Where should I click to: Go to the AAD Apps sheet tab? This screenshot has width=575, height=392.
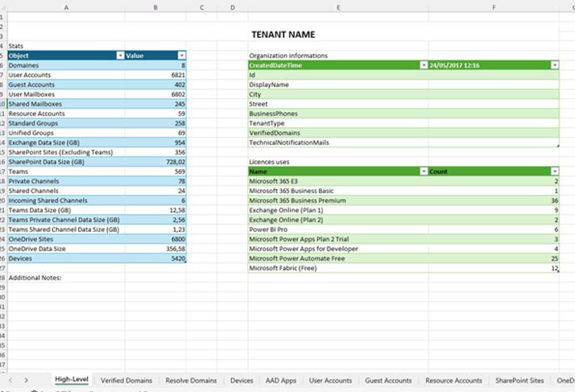pyautogui.click(x=281, y=381)
